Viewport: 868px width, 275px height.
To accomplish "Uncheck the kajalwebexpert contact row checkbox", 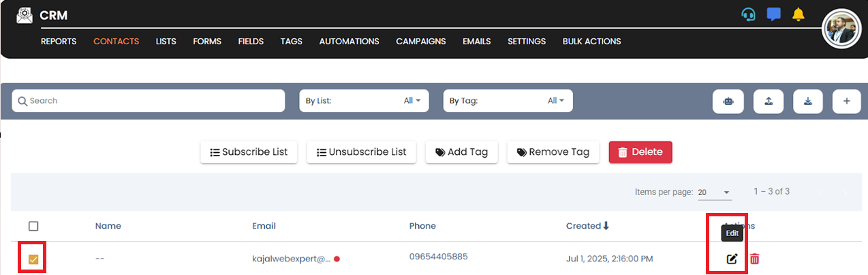I will (33, 259).
